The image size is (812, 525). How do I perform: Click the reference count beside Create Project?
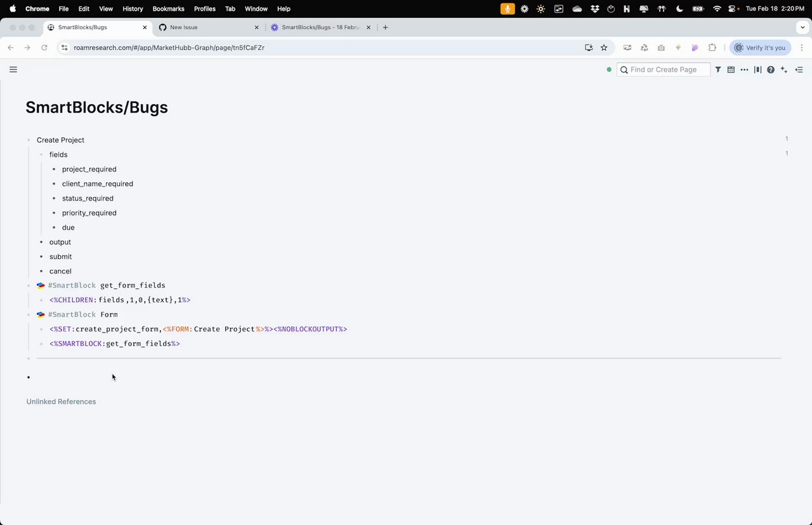click(x=787, y=139)
